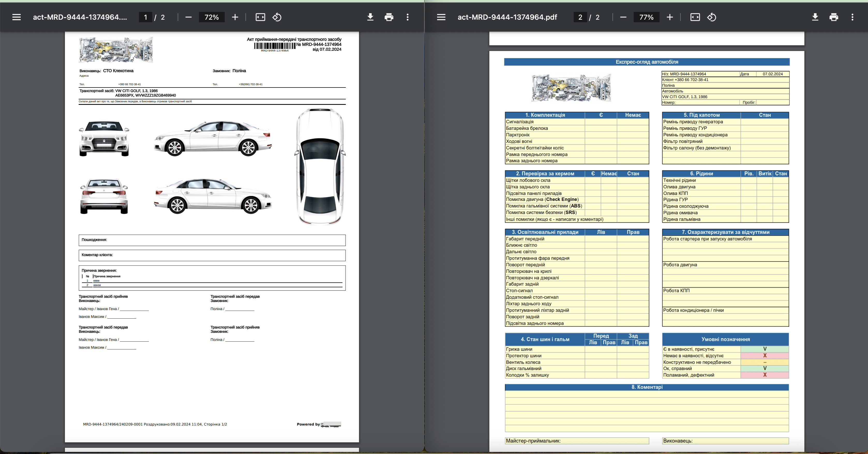Click the 72% zoom level field

[212, 17]
